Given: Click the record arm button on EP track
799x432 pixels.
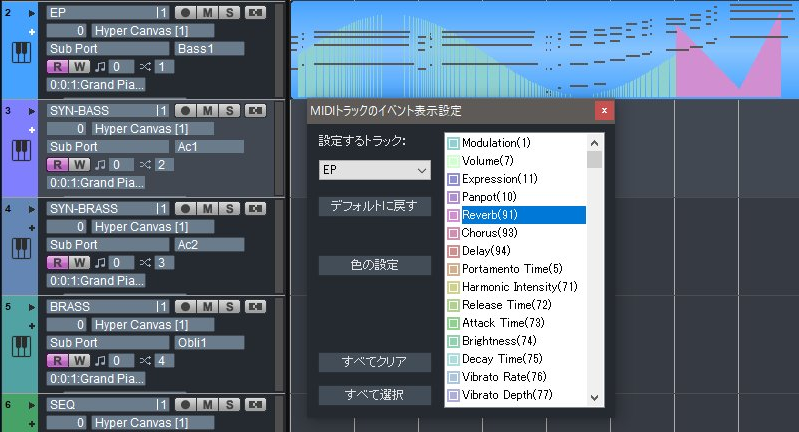Looking at the screenshot, I should [x=186, y=12].
